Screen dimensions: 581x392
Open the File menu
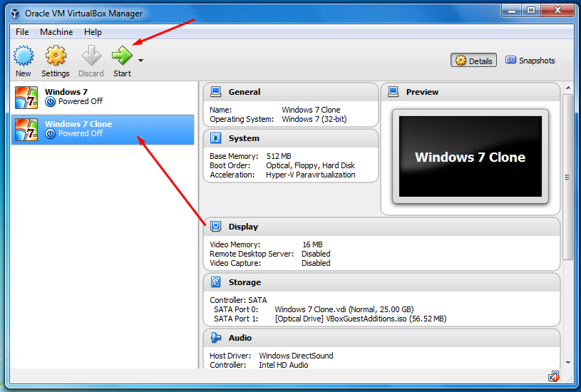point(22,32)
